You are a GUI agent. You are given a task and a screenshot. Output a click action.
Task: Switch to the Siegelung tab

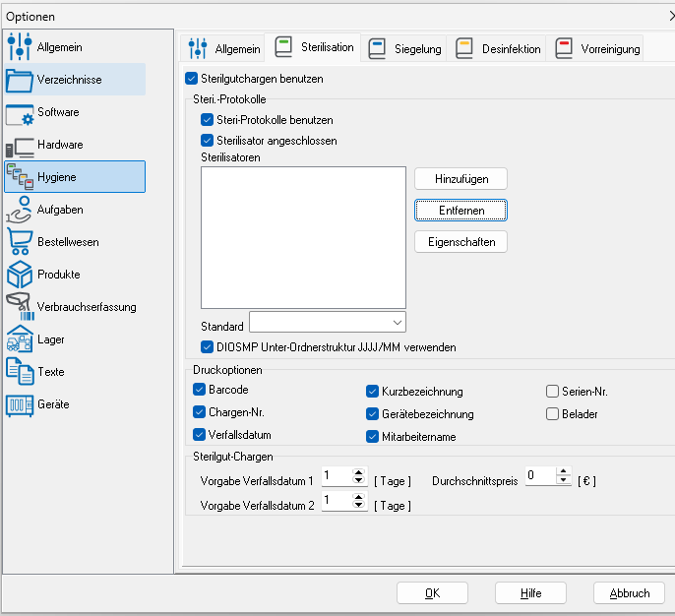(x=405, y=48)
